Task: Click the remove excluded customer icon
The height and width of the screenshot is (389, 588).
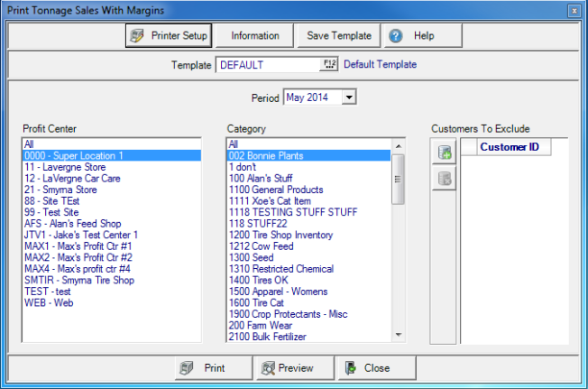Action: 445,179
